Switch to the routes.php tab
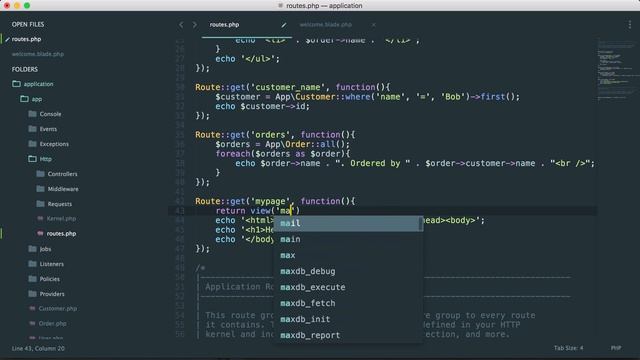This screenshot has width=640, height=360. pos(224,25)
